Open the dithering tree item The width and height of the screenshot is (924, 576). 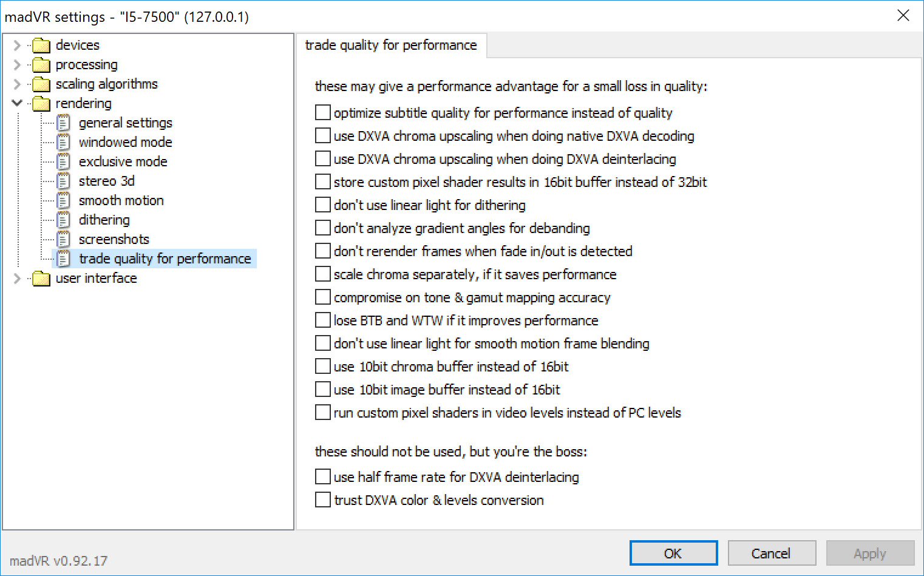(x=104, y=220)
